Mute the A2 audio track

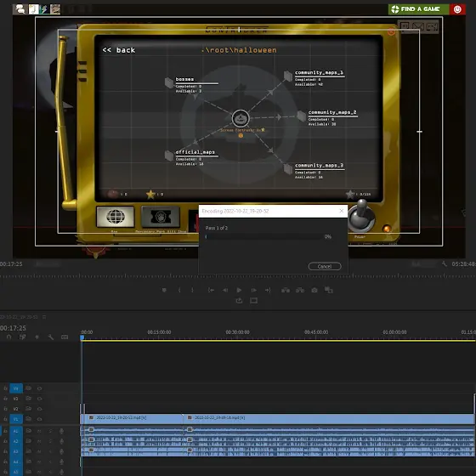(x=39, y=441)
